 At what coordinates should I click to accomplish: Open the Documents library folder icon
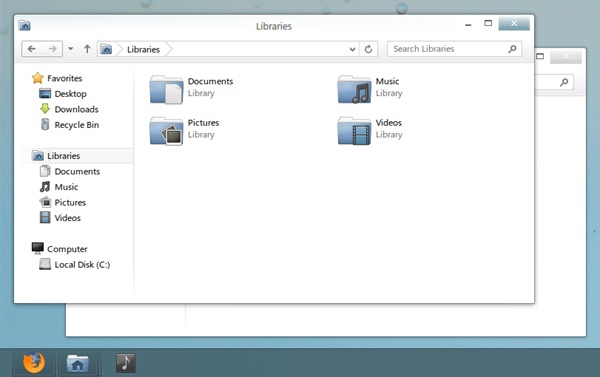pyautogui.click(x=166, y=90)
